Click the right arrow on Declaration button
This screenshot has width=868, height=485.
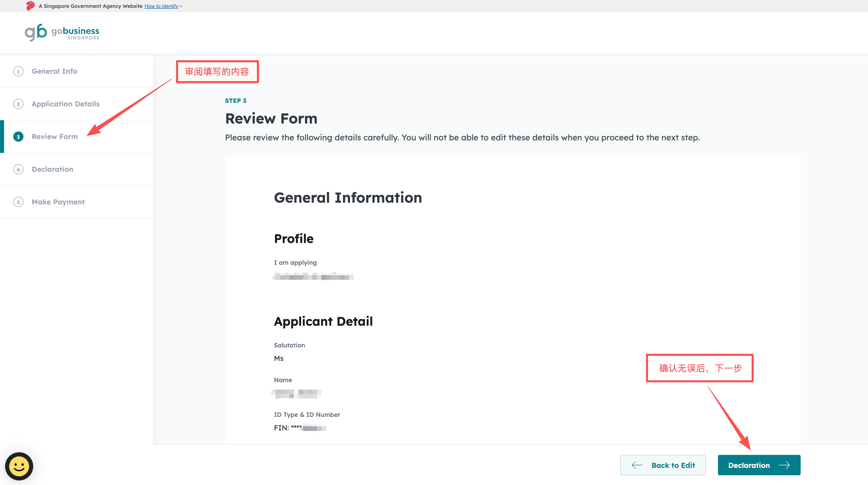pyautogui.click(x=784, y=465)
